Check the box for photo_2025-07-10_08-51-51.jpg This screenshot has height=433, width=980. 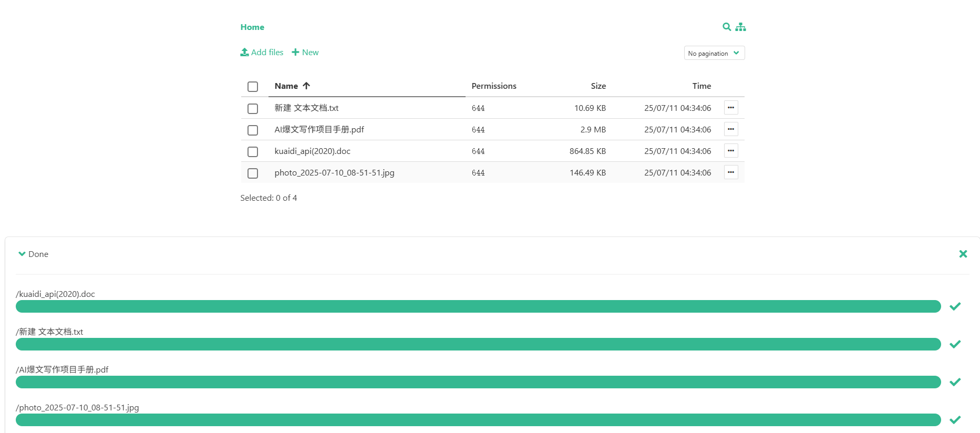pyautogui.click(x=253, y=173)
